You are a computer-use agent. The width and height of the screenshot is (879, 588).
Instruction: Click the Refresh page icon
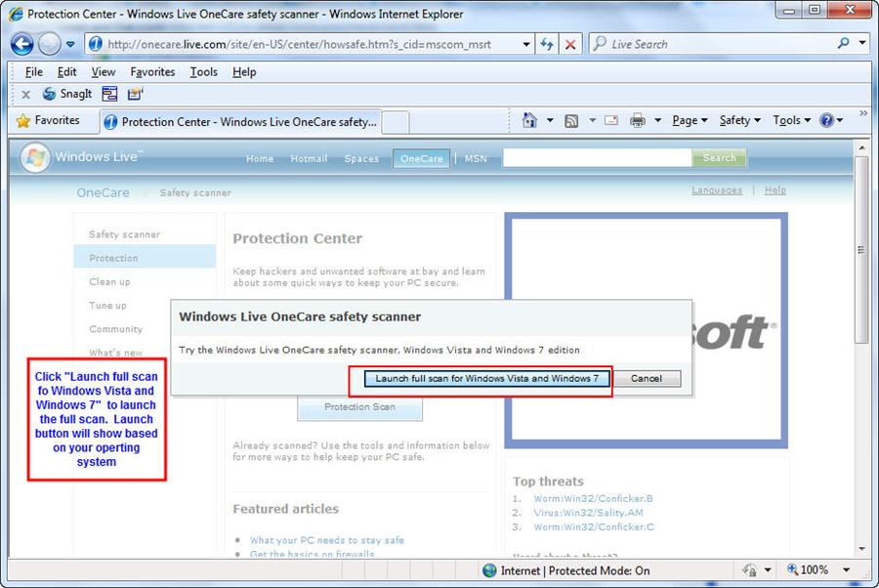(547, 44)
